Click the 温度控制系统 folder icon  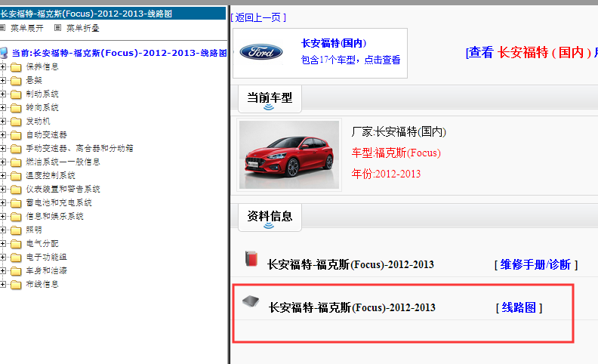click(16, 176)
